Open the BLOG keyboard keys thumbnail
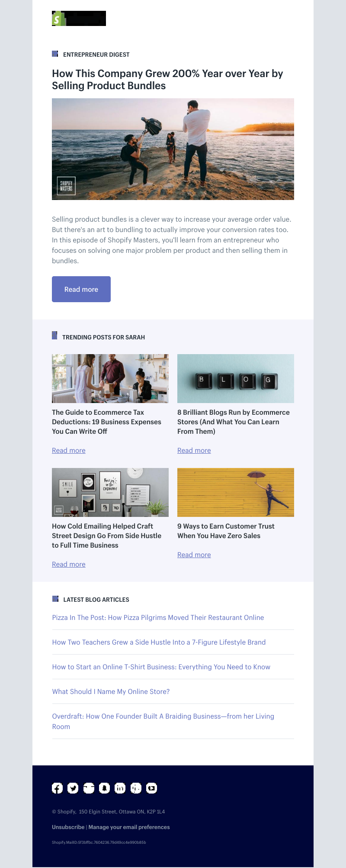346x868 pixels. [x=236, y=378]
